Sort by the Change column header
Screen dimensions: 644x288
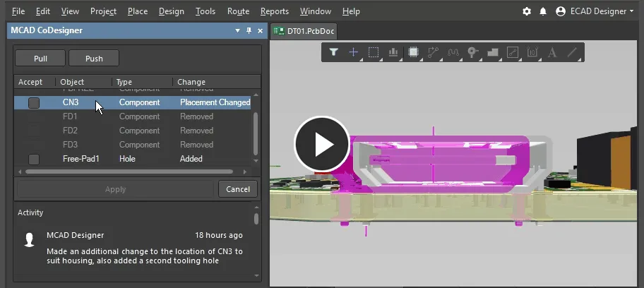pos(216,82)
